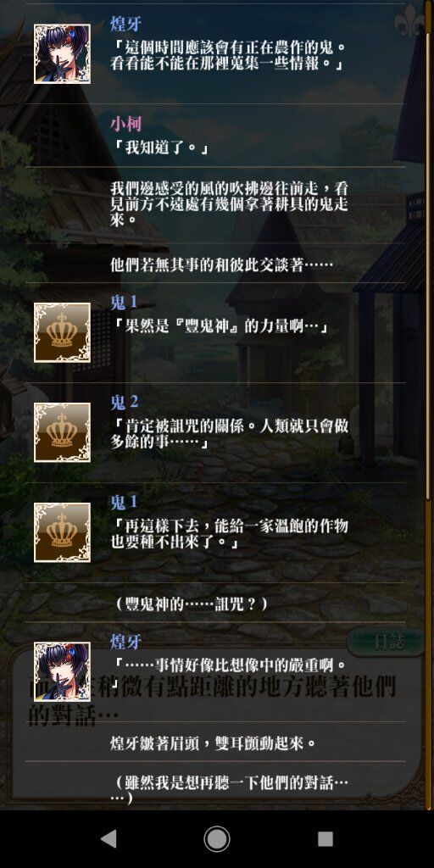Tap the crown avatar beside 「再這樣下去…」
The image size is (434, 868).
coord(62,532)
